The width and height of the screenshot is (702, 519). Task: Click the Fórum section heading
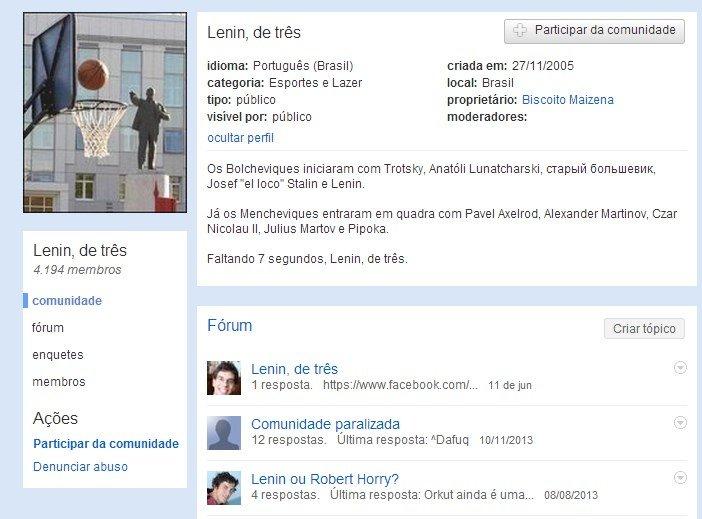click(229, 325)
